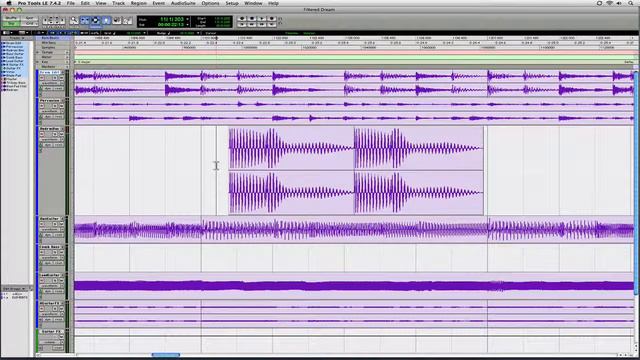This screenshot has width=640, height=360.
Task: Open the AudioSuite menu
Action: tap(183, 3)
